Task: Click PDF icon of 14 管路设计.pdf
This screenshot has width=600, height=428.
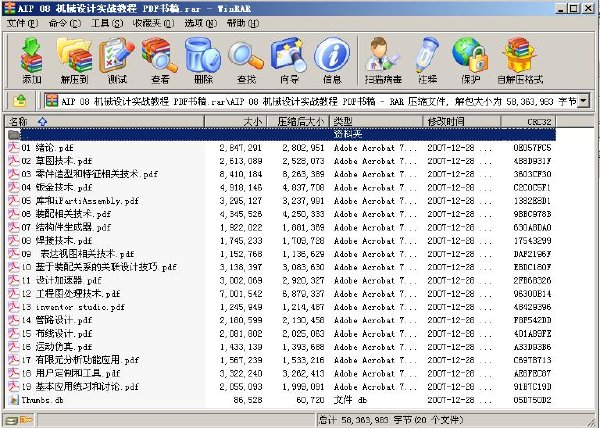Action: [14, 320]
